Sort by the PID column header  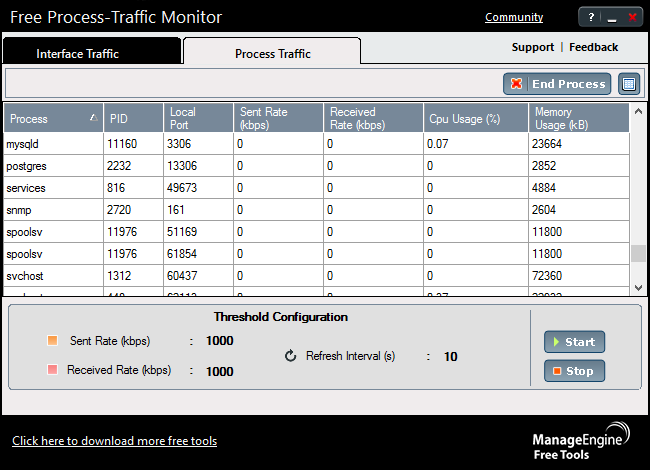[133, 118]
